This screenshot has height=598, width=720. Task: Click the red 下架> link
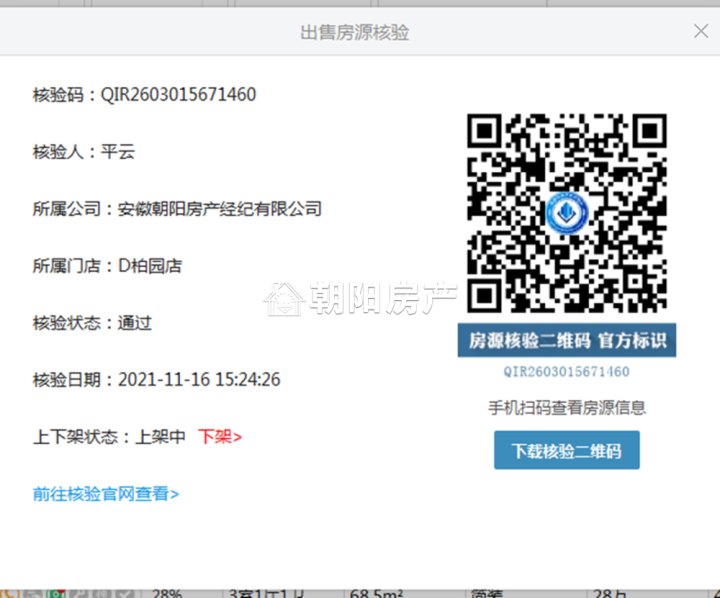click(220, 436)
